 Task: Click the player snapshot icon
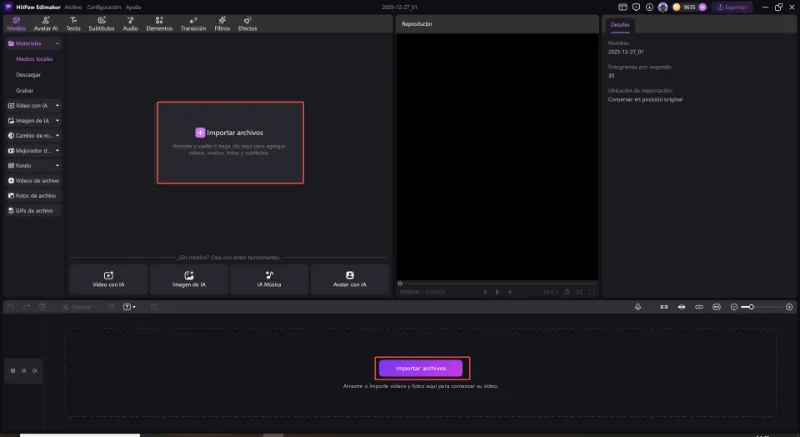pyautogui.click(x=567, y=292)
